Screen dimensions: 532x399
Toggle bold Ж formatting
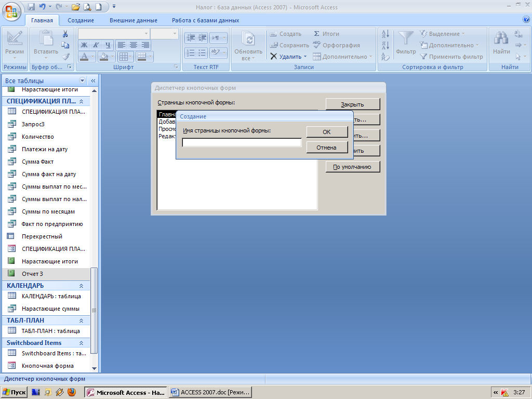(x=84, y=45)
